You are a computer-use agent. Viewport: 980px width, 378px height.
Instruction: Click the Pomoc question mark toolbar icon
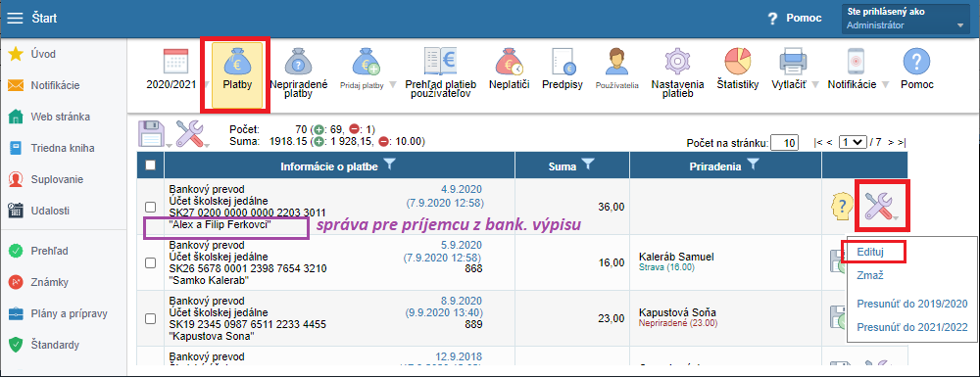(x=917, y=62)
